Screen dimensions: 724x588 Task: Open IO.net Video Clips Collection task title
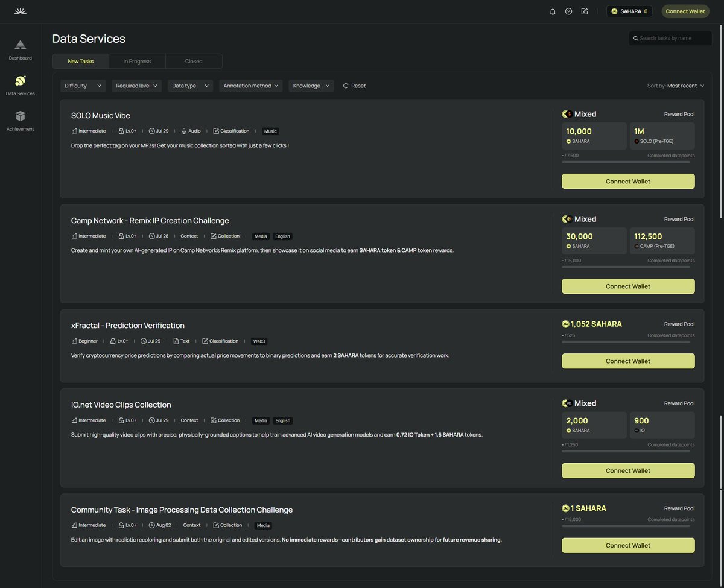pyautogui.click(x=121, y=405)
